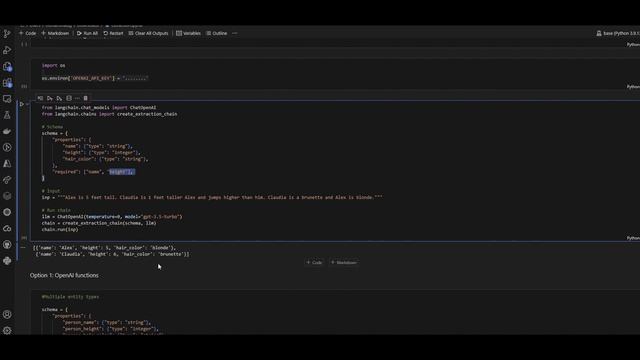The image size is (640, 360).
Task: Add a Code cell from notebook toolbar
Action: click(x=28, y=33)
